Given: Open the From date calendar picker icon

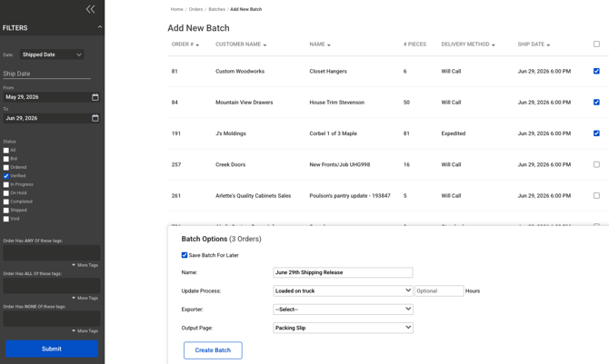Looking at the screenshot, I should [95, 97].
